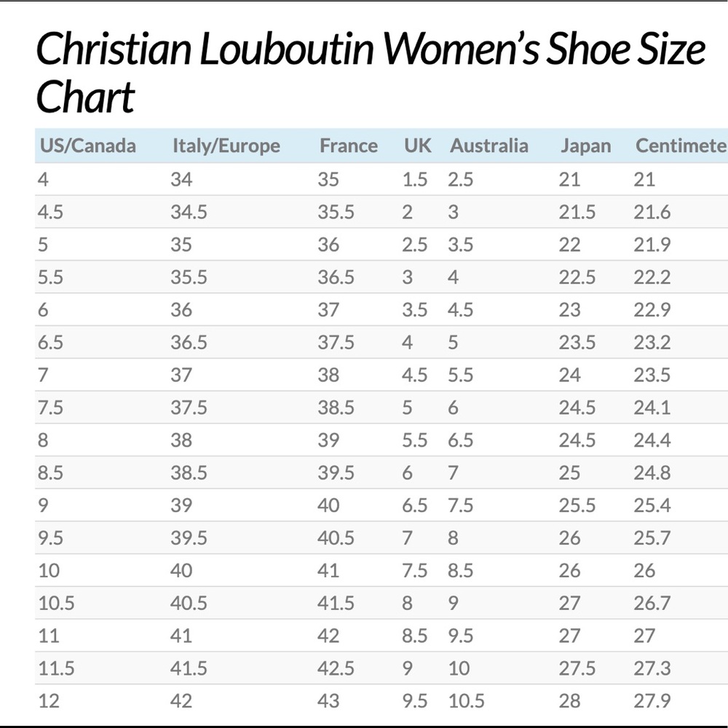The height and width of the screenshot is (728, 728).
Task: Select Centimeters value 23.2
Action: [x=652, y=343]
